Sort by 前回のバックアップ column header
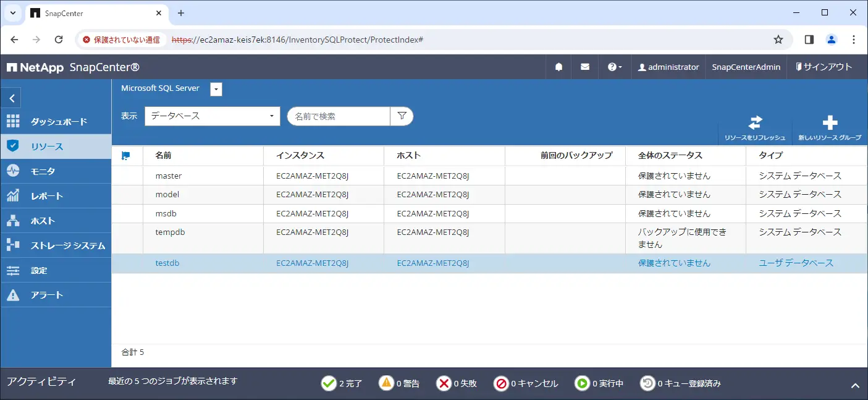The height and width of the screenshot is (400, 868). click(576, 156)
